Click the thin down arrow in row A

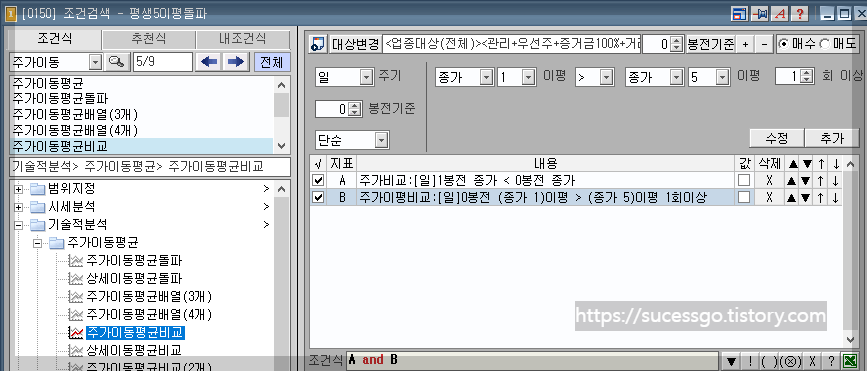point(835,180)
